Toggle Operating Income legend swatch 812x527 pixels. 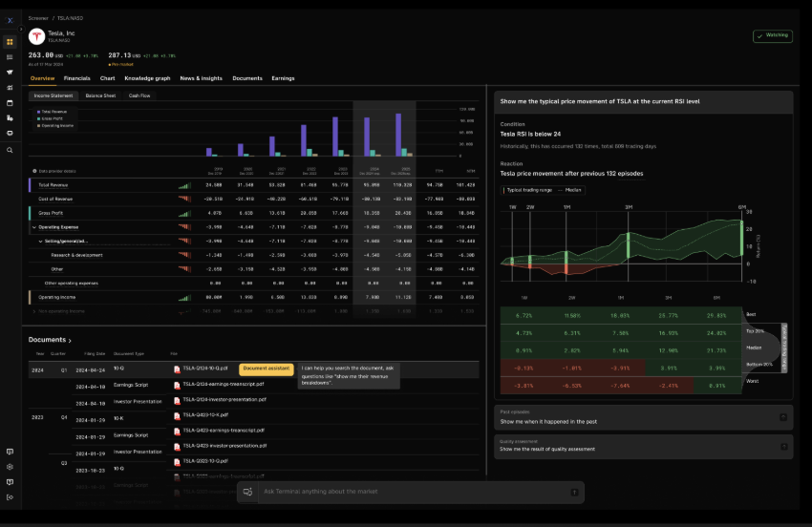38,126
